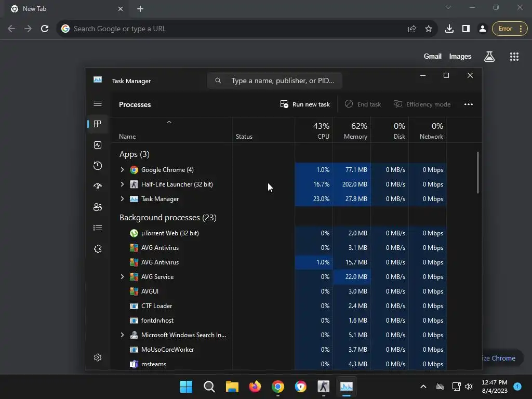This screenshot has height=399, width=532.
Task: Sort processes by Memory column
Action: coord(352,130)
